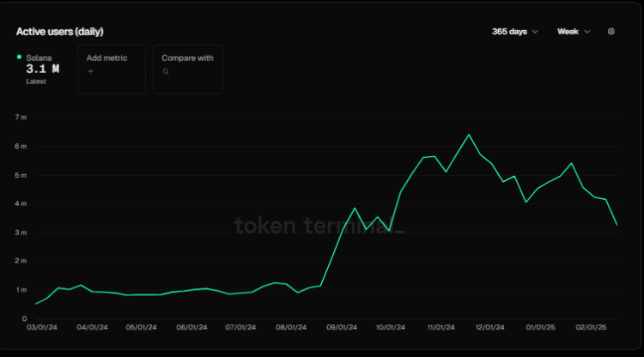Viewport: 644px width, 357px height.
Task: Click the 05/01/24 x-axis date
Action: [142, 327]
